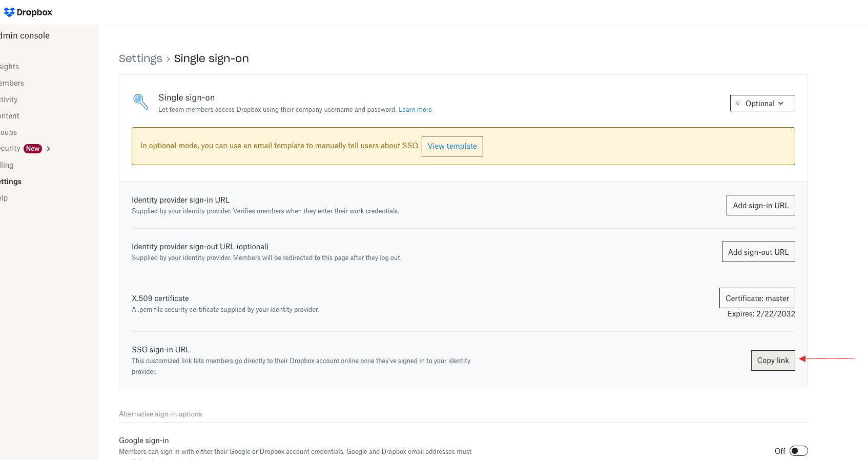Click the Admin console heading
The image size is (868, 460).
pos(25,35)
